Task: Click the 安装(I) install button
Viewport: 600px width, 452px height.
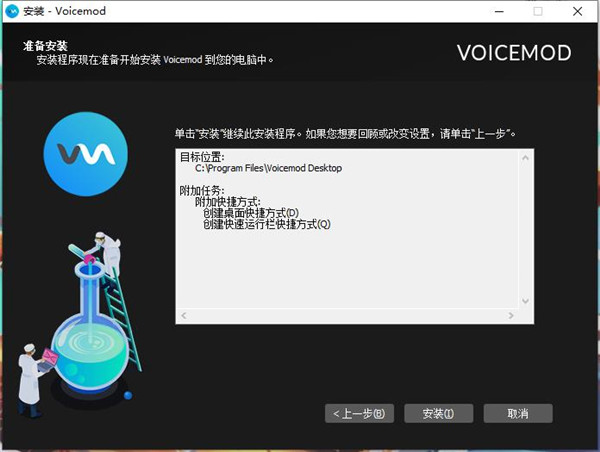Action: pyautogui.click(x=439, y=413)
